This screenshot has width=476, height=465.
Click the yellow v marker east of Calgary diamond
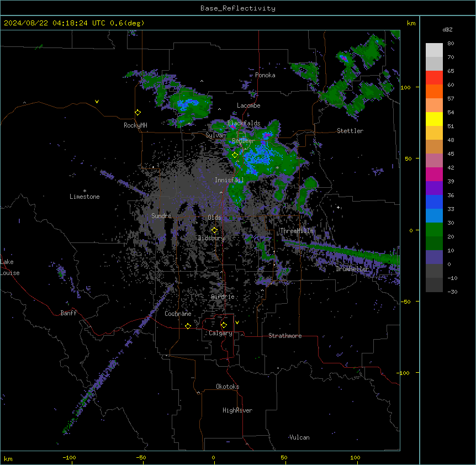pyautogui.click(x=237, y=323)
